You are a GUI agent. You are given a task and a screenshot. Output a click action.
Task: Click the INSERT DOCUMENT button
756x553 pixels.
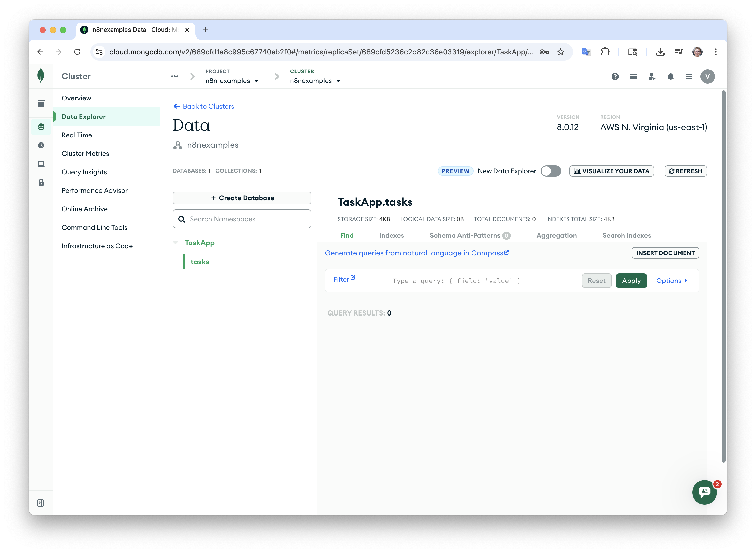[665, 253]
